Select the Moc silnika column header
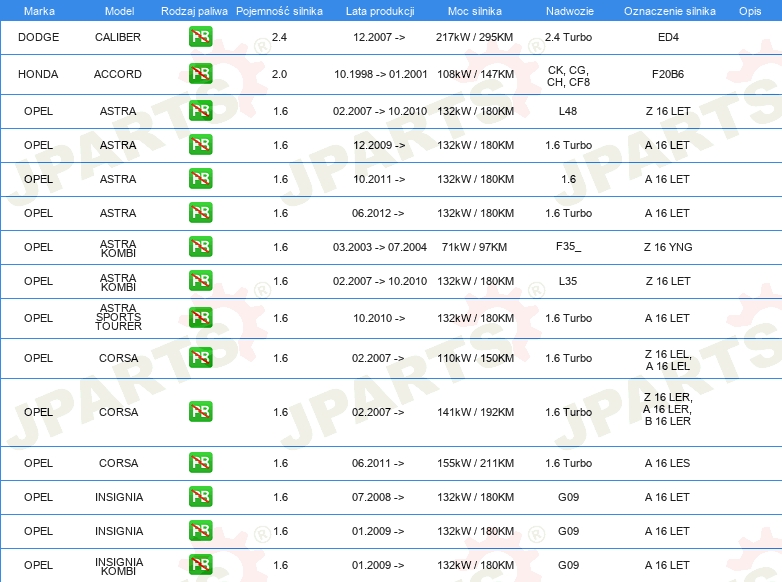The image size is (782, 582). pyautogui.click(x=475, y=10)
